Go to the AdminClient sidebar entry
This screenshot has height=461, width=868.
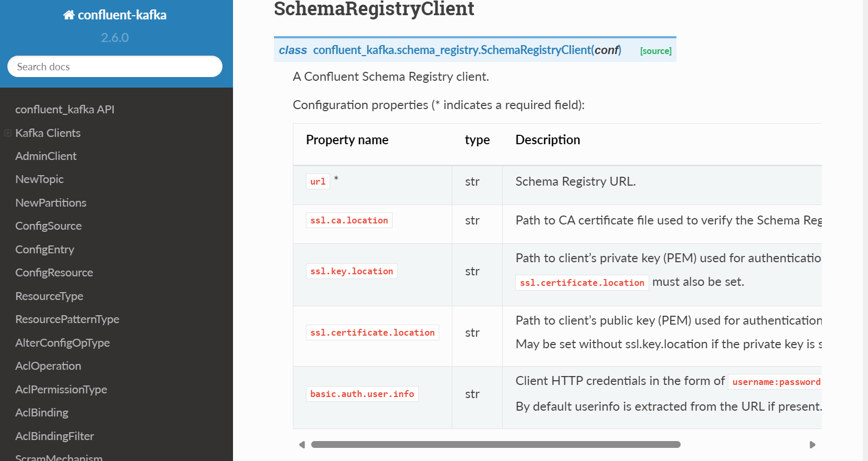coord(46,156)
